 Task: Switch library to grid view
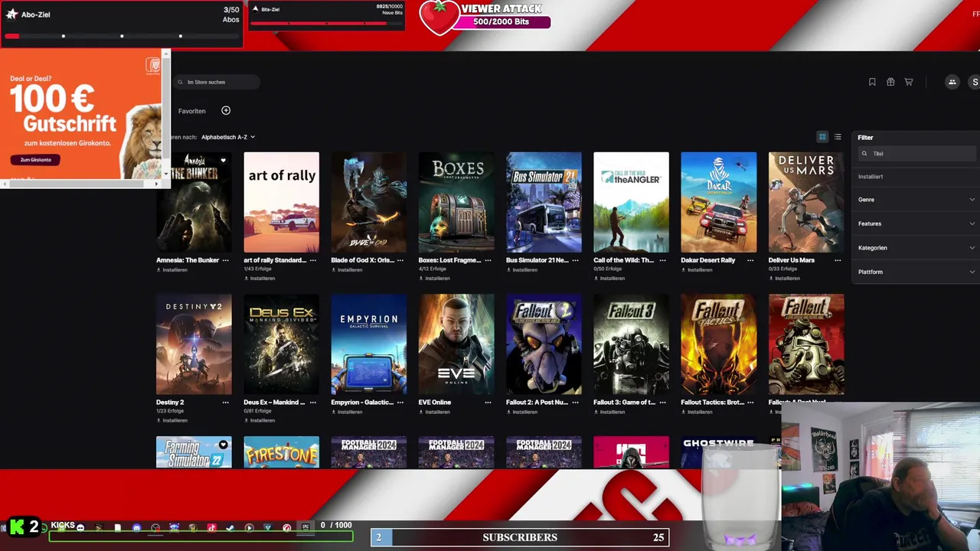(x=822, y=137)
